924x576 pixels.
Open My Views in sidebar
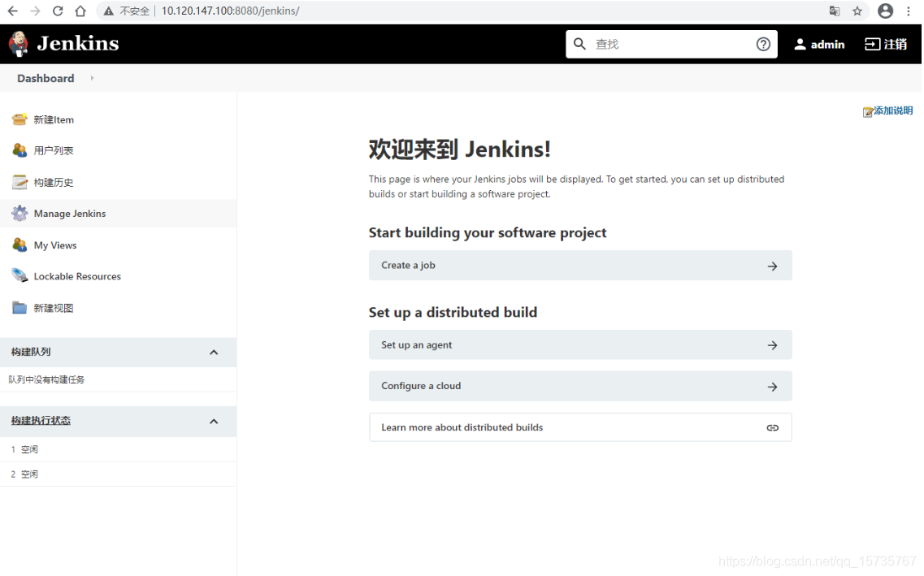(x=54, y=245)
